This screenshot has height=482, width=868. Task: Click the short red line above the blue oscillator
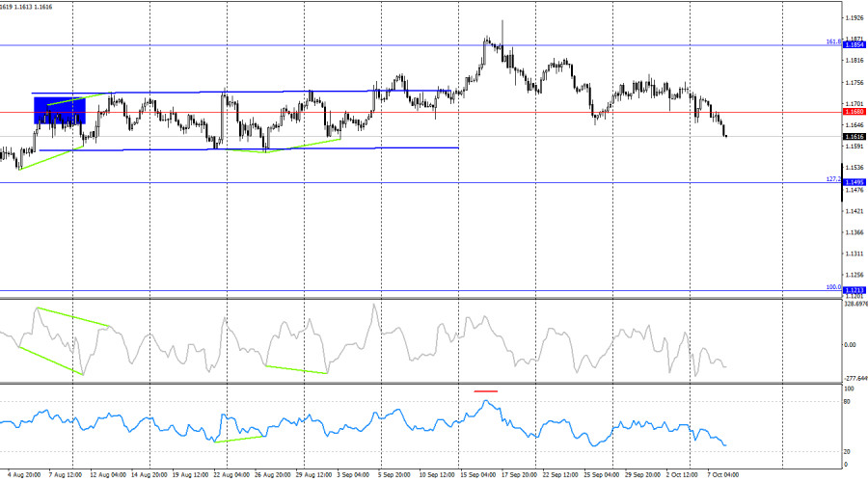point(486,391)
